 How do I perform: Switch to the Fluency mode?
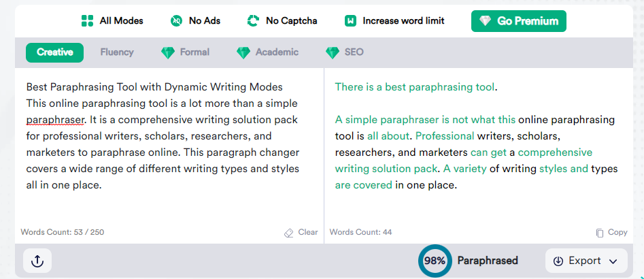pyautogui.click(x=117, y=52)
